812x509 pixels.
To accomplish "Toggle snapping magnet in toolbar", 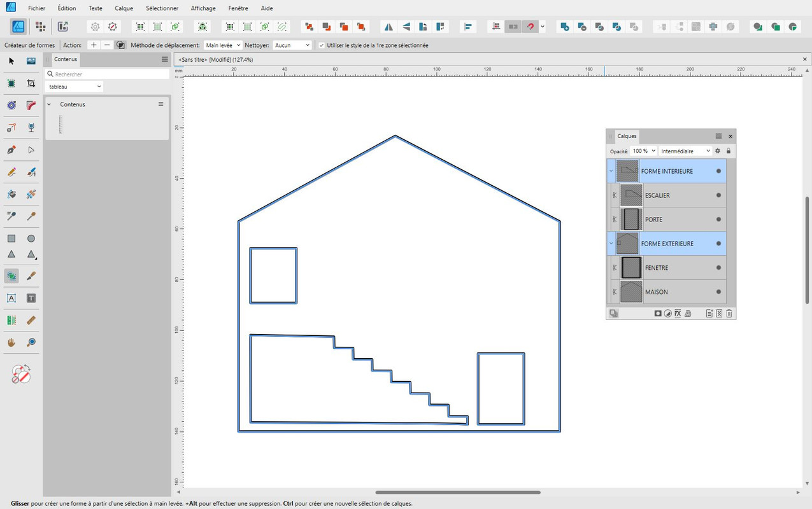I will pos(530,27).
